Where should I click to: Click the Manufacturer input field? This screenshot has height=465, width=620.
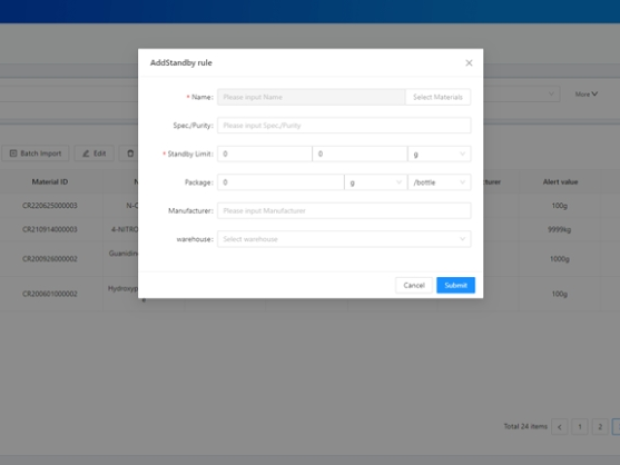point(343,211)
